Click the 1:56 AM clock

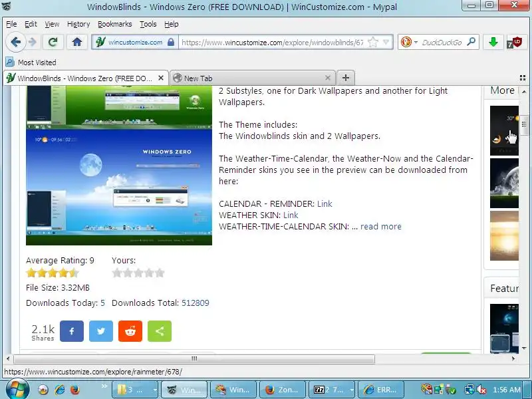pyautogui.click(x=507, y=390)
